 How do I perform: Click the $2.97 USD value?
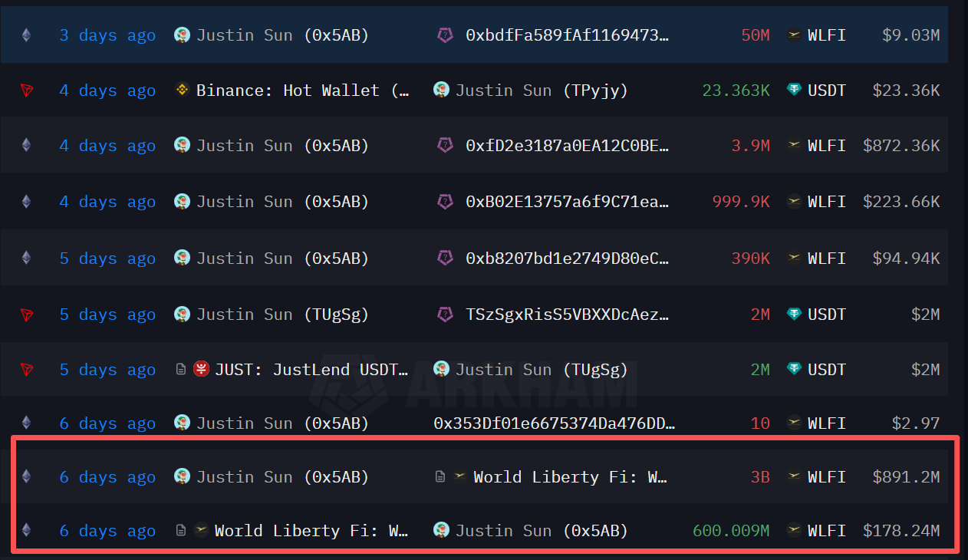(x=916, y=423)
